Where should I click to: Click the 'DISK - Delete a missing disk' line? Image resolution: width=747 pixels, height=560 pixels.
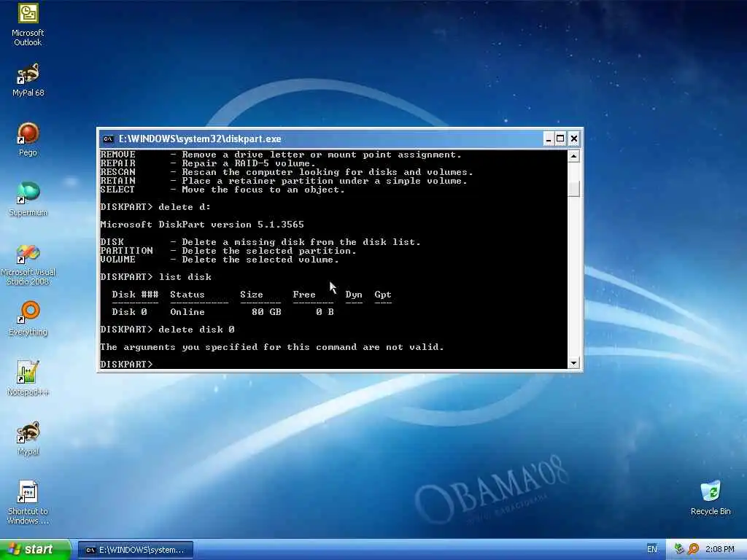coord(260,242)
